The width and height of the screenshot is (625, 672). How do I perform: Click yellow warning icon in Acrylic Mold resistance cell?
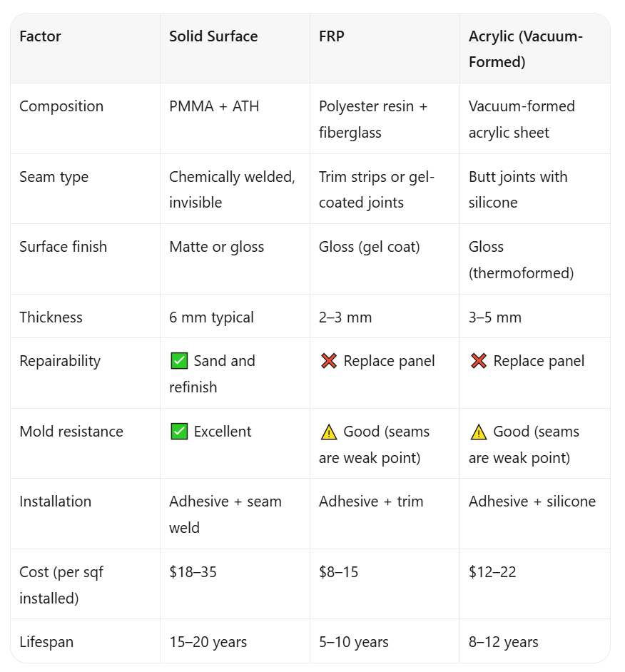click(x=479, y=432)
